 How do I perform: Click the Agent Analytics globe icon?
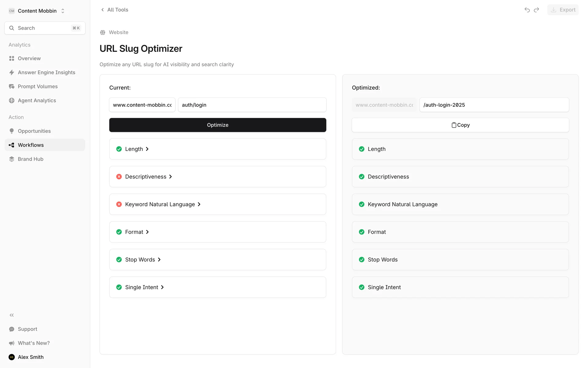click(12, 101)
